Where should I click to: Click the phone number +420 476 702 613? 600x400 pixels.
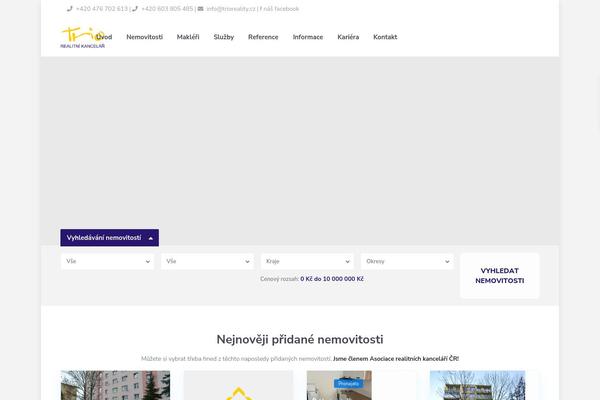pyautogui.click(x=101, y=8)
